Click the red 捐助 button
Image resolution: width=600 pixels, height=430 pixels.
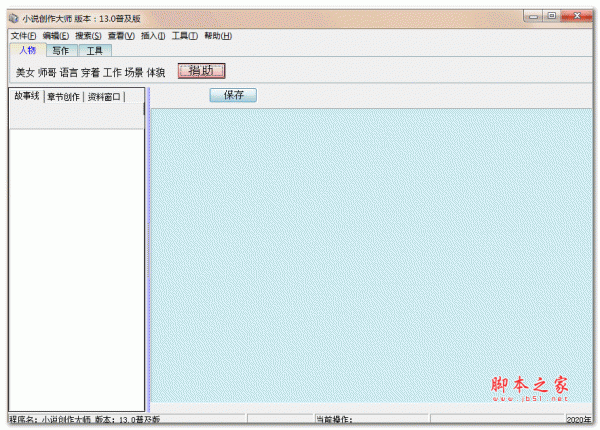click(201, 71)
